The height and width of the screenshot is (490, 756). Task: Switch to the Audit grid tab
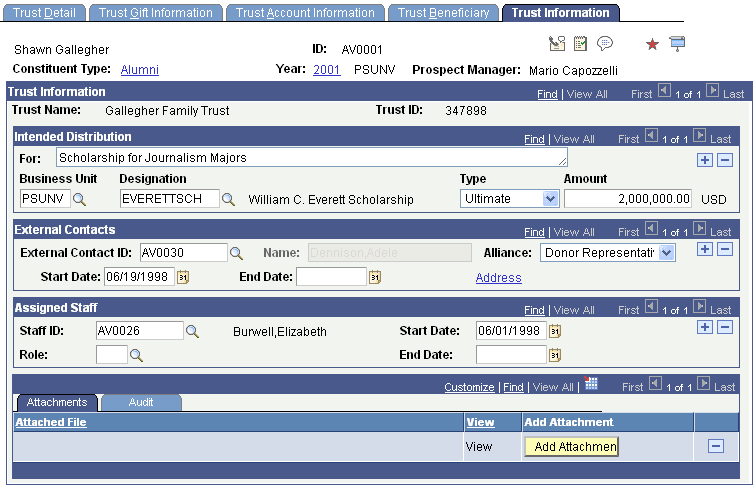[141, 403]
